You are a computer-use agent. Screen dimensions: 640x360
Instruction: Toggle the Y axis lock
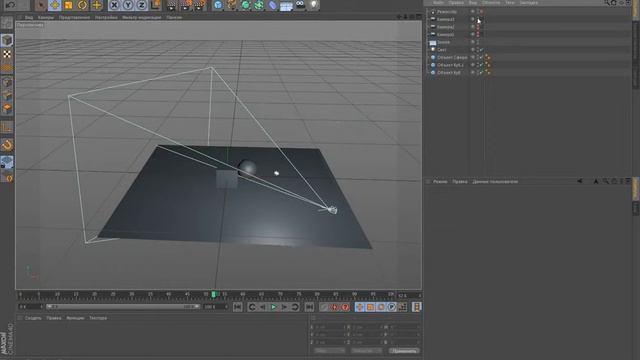128,5
